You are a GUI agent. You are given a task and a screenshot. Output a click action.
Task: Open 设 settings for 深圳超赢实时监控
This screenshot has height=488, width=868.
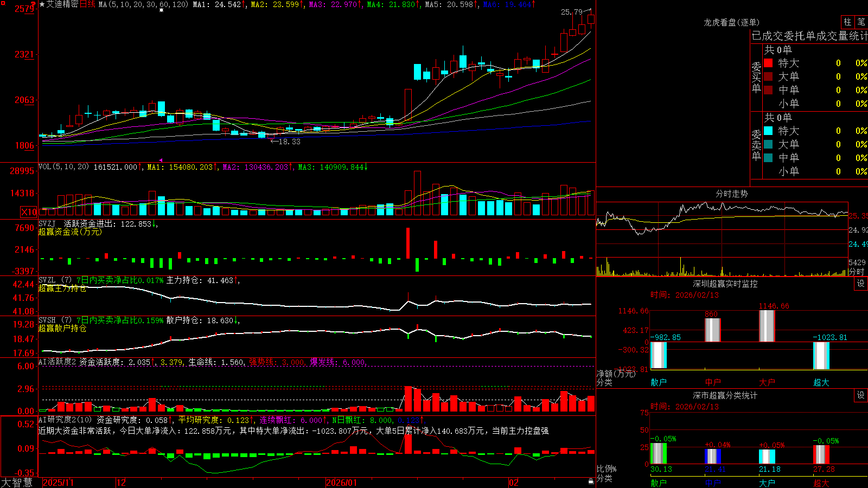(861, 284)
